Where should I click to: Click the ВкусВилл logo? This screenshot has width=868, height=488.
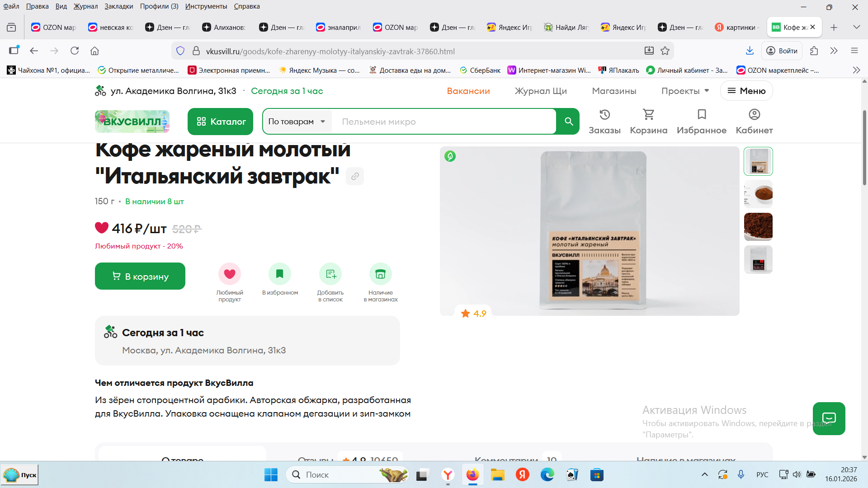[x=132, y=122]
